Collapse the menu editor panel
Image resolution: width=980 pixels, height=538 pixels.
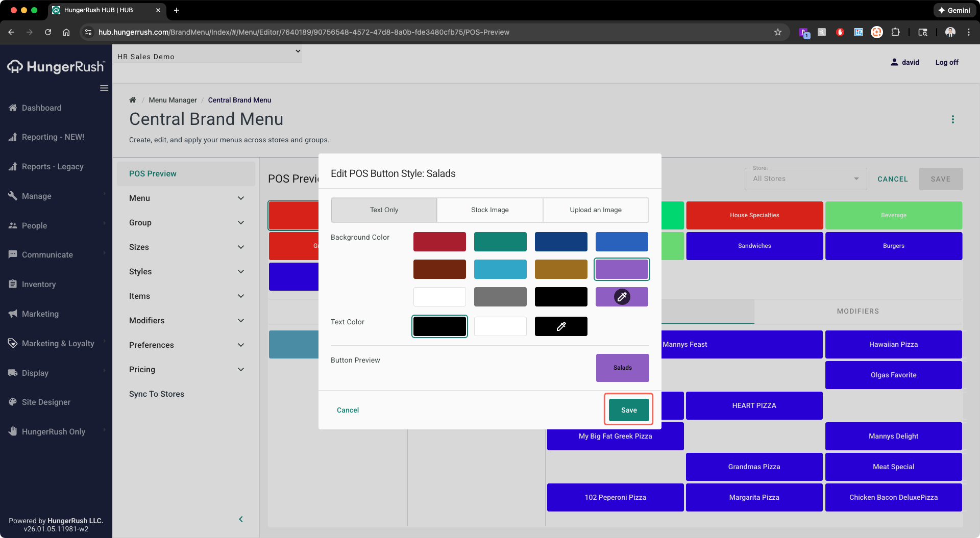(x=240, y=519)
